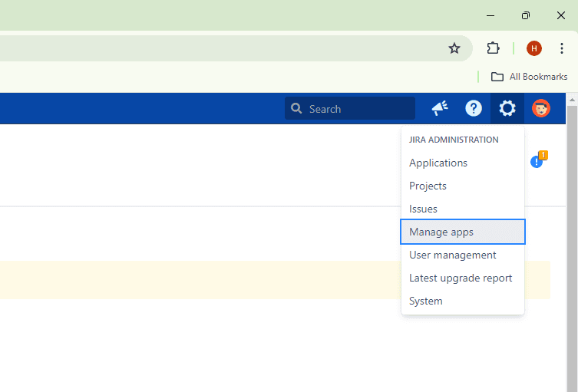Open the Chrome profile H avatar
The height and width of the screenshot is (392, 578).
pos(533,48)
